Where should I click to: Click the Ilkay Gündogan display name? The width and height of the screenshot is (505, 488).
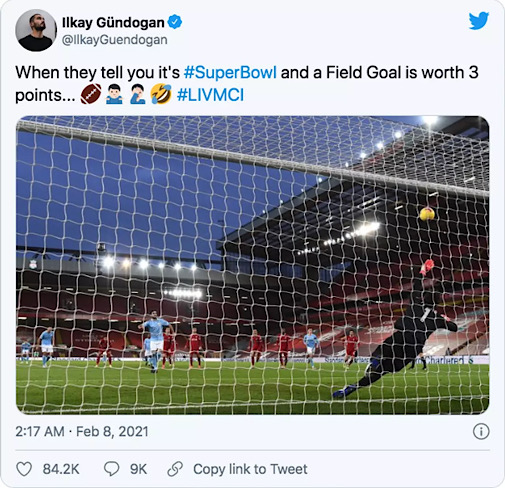(113, 23)
